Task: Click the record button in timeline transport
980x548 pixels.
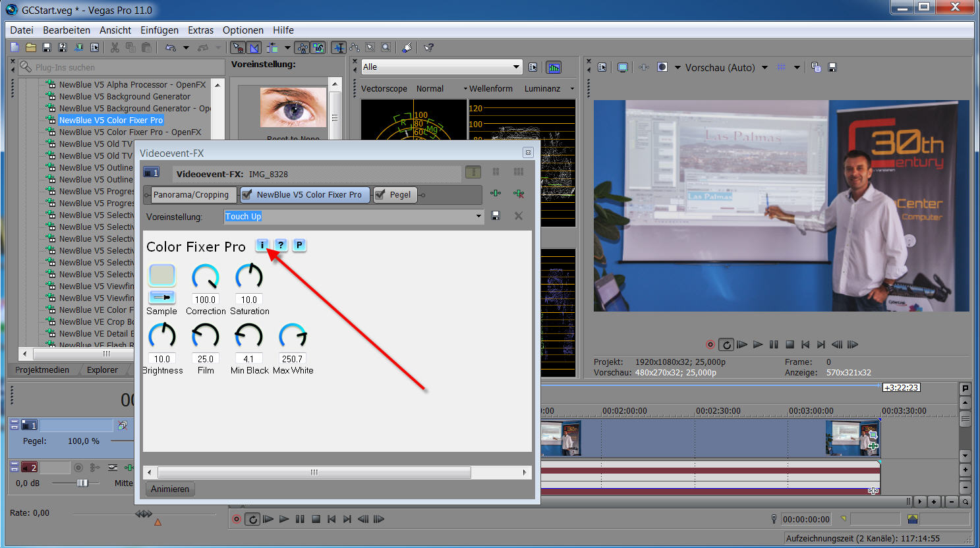Action: [237, 519]
